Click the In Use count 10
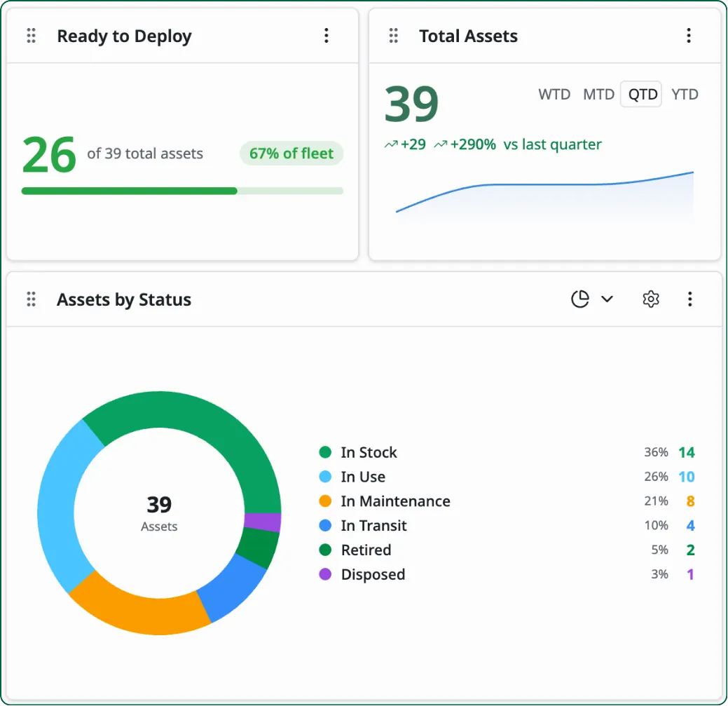 687,477
